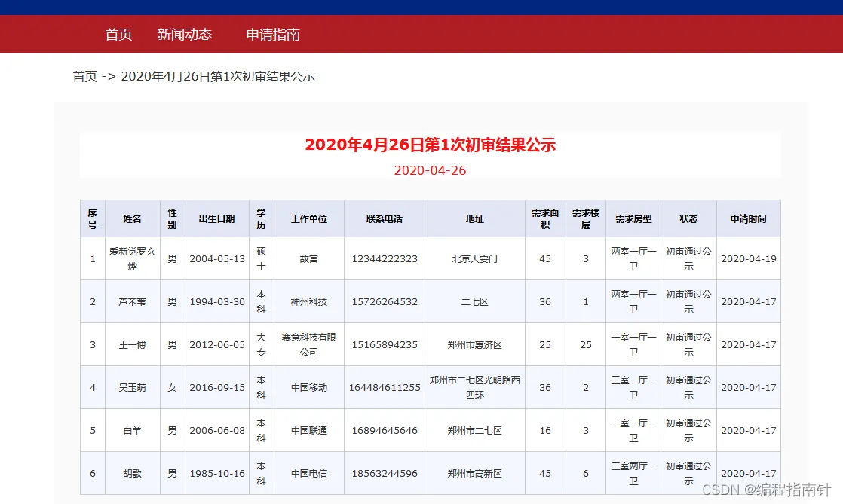Image resolution: width=843 pixels, height=504 pixels.
Task: Click the 联系电话 column header
Action: click(x=385, y=218)
